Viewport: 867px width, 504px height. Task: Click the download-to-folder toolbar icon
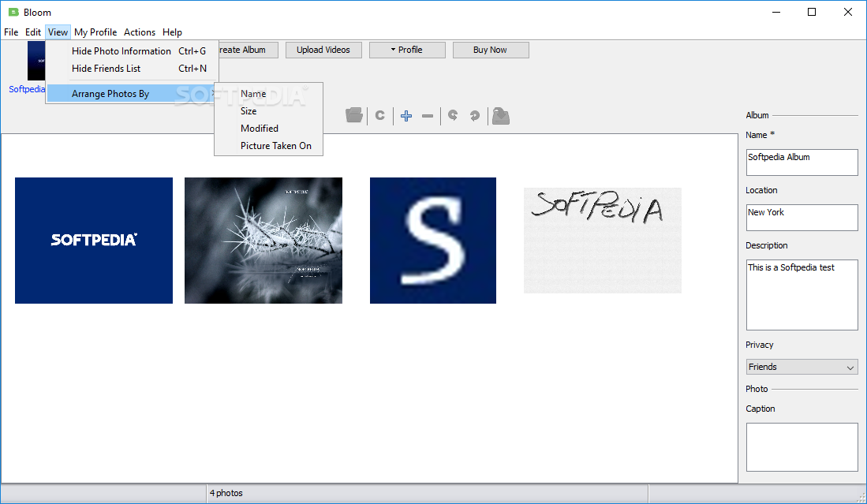click(500, 115)
